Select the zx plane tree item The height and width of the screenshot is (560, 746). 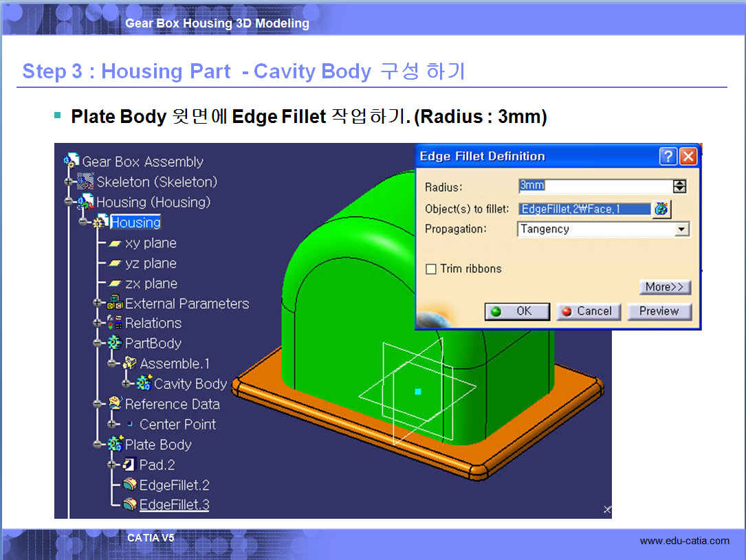pos(151,283)
